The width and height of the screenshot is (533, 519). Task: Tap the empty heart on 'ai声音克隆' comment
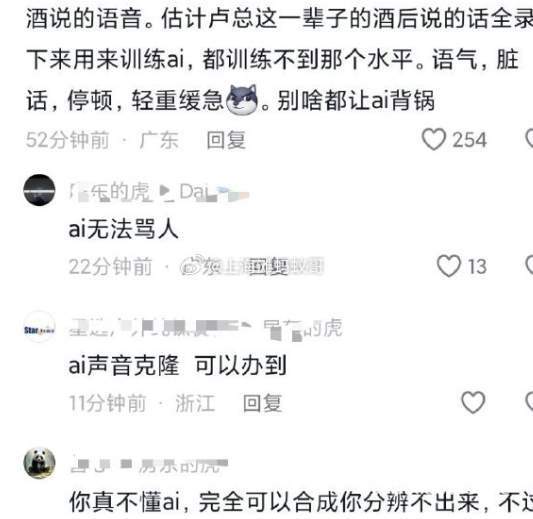(473, 402)
